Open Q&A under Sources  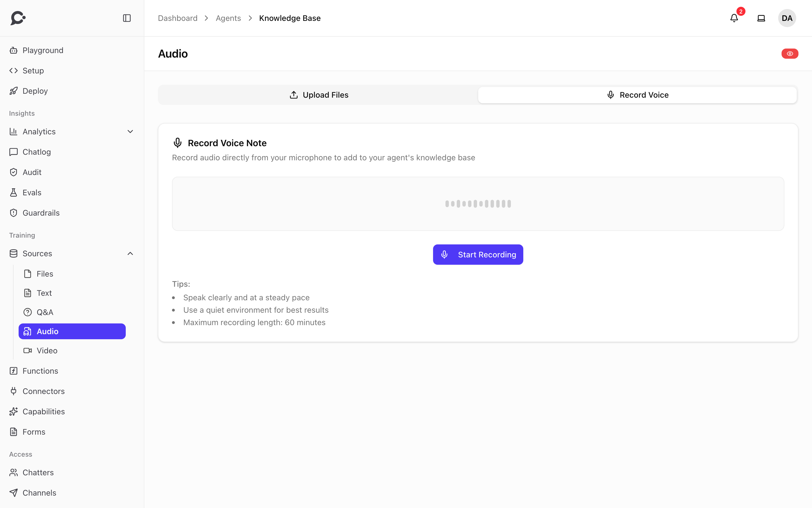pos(72,312)
